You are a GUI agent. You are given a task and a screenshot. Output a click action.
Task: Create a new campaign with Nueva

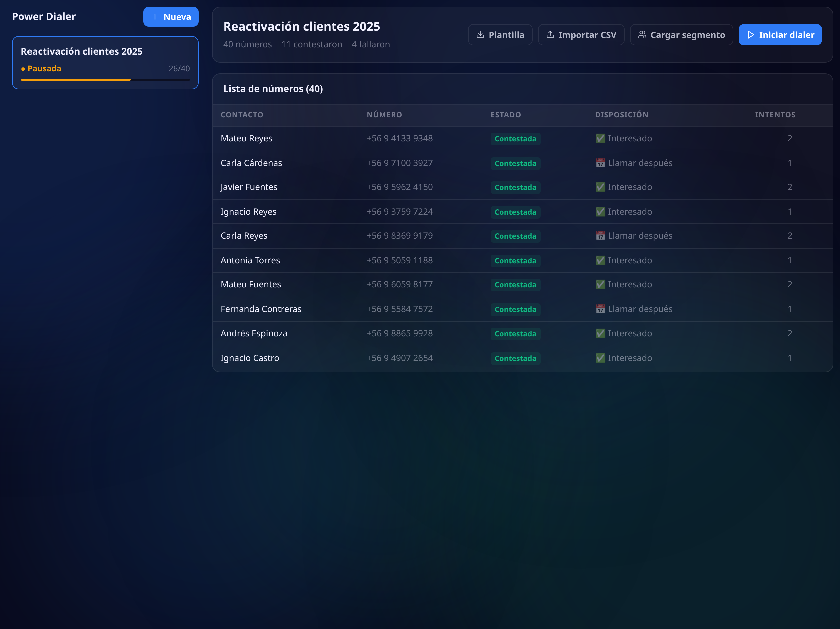171,17
